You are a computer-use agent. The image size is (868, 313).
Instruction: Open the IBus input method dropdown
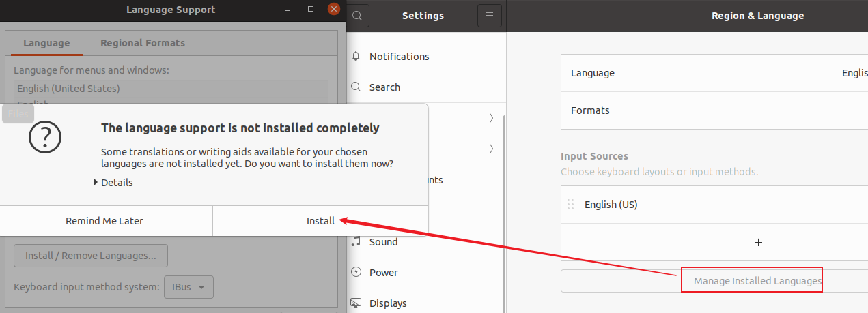click(x=188, y=287)
